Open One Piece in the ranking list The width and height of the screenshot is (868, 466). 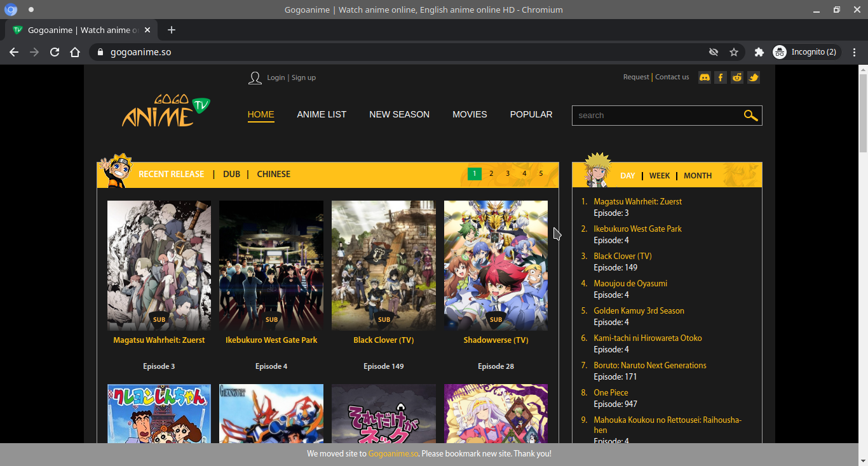(611, 393)
